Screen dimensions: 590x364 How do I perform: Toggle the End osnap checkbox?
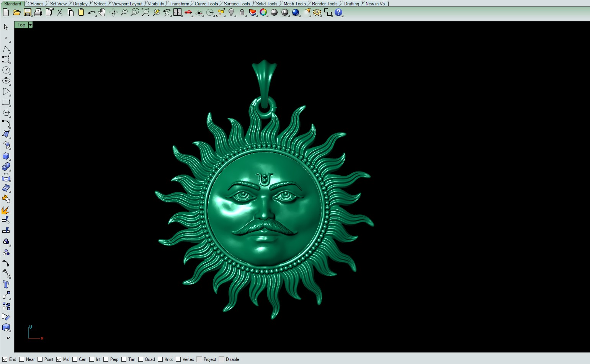pos(5,359)
